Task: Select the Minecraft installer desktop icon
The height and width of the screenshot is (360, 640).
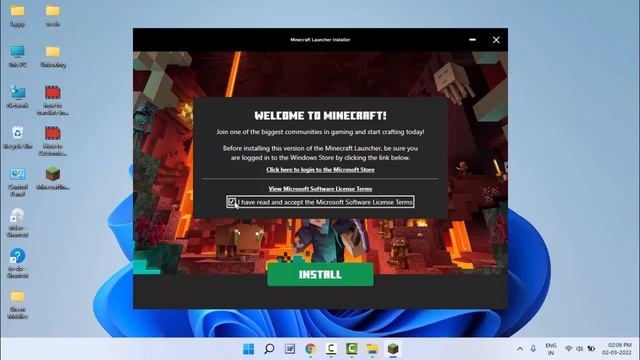Action: tap(53, 179)
